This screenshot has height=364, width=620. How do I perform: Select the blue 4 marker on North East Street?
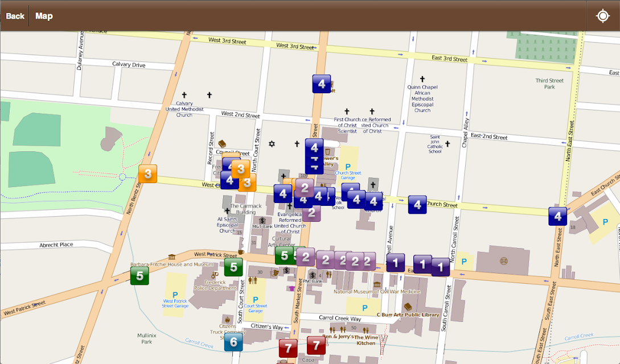[x=558, y=216]
